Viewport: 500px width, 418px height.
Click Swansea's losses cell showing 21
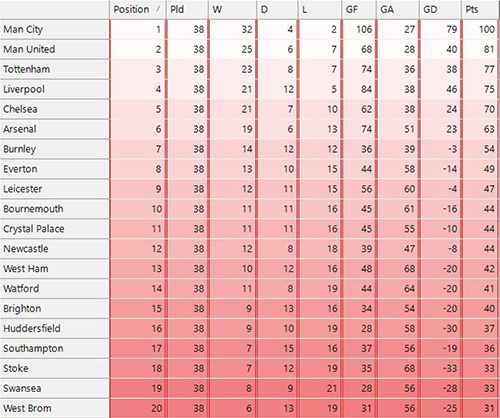click(x=320, y=388)
